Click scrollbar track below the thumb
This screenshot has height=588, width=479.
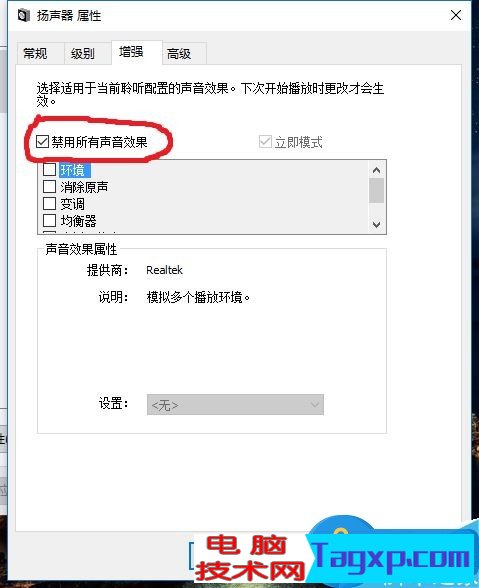click(x=377, y=210)
